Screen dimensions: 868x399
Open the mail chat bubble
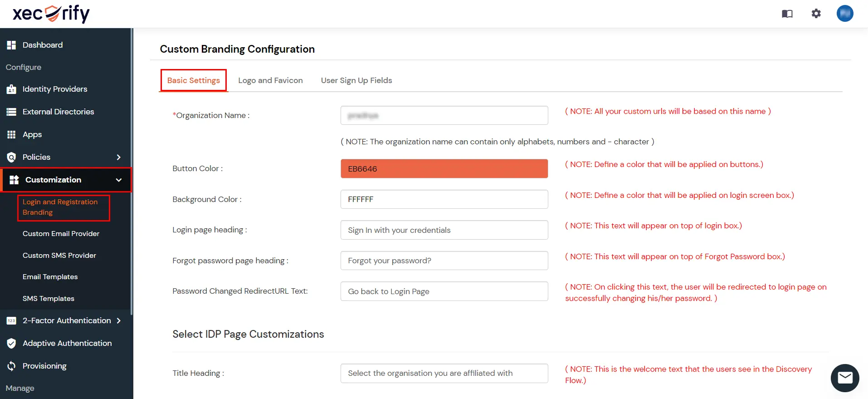pyautogui.click(x=845, y=378)
